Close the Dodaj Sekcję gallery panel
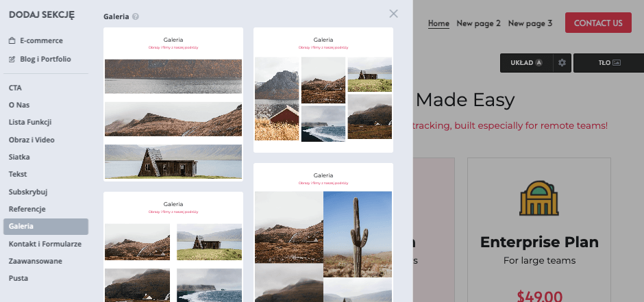Screen dimensions: 644x302 393,14
